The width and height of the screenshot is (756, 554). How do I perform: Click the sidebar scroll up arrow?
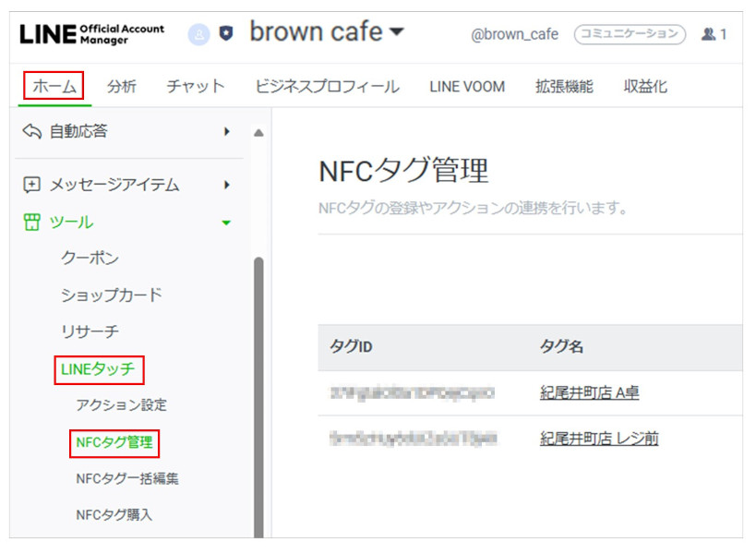(258, 133)
